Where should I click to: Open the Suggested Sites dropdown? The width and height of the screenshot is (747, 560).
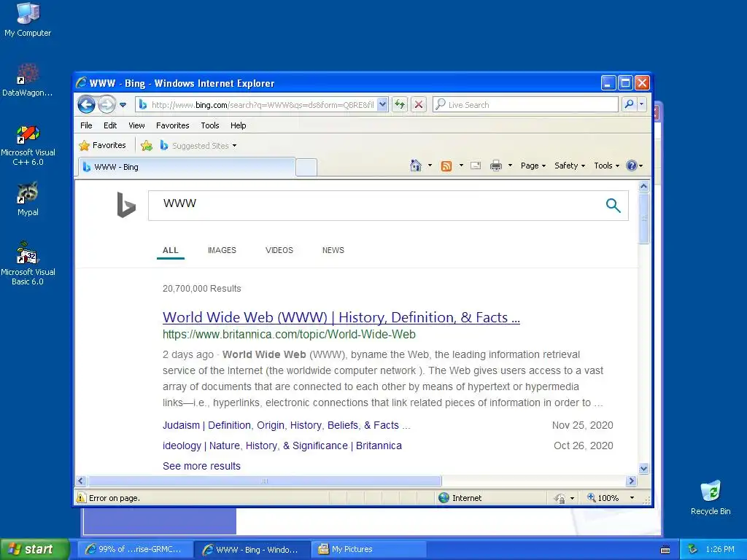tap(198, 146)
